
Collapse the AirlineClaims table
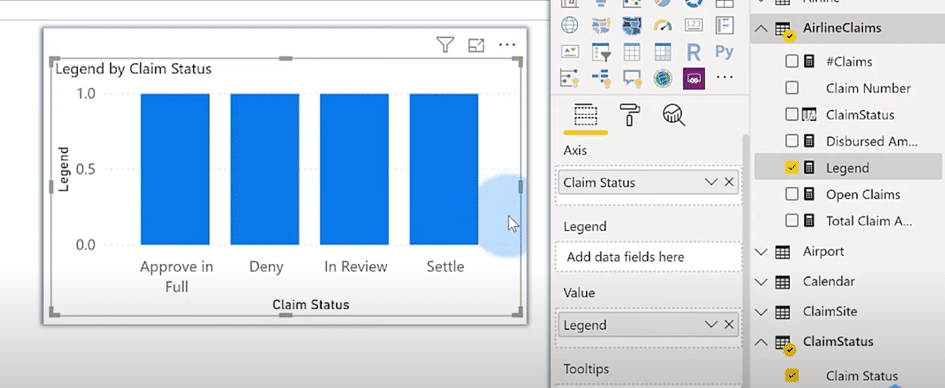pyautogui.click(x=762, y=28)
